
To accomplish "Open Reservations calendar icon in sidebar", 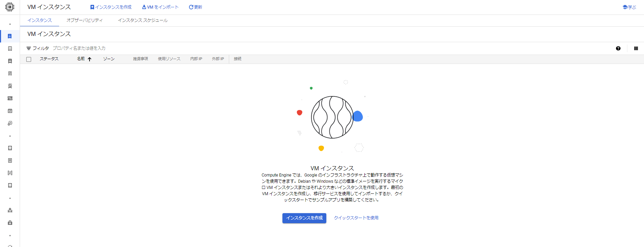I will click(x=10, y=111).
